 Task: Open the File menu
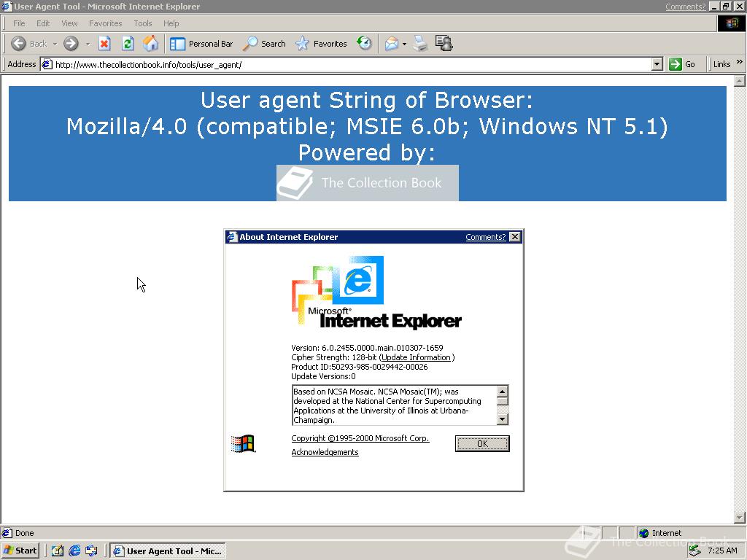click(19, 23)
